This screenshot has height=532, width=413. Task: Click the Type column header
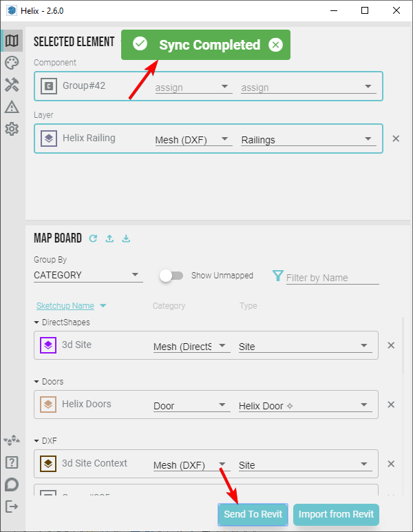click(248, 306)
